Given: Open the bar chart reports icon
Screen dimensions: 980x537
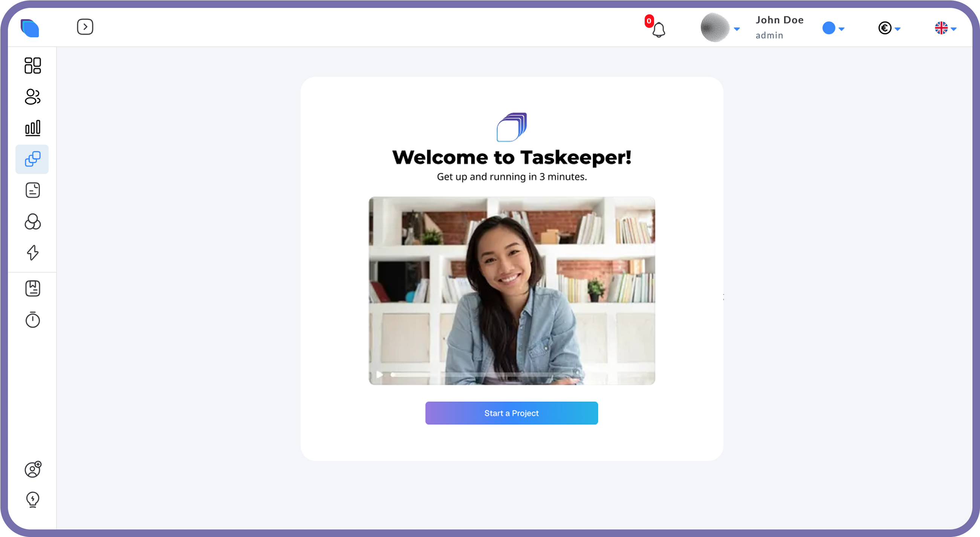Looking at the screenshot, I should 32,128.
